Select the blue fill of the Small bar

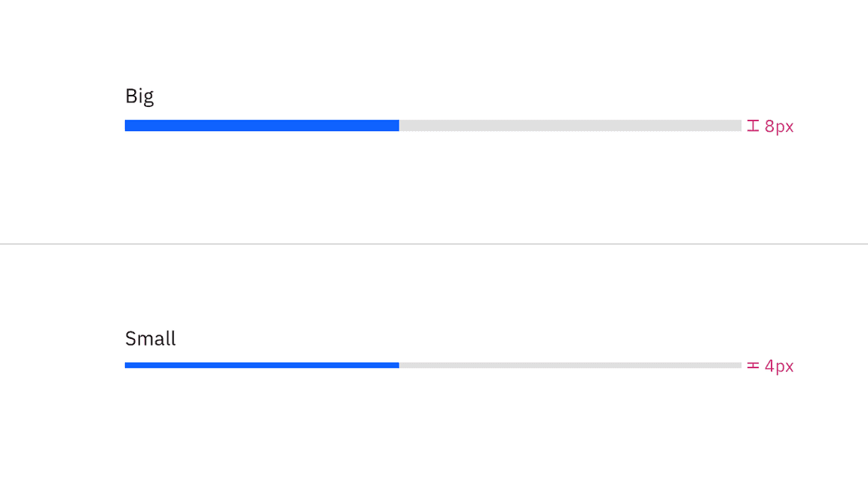tap(264, 365)
